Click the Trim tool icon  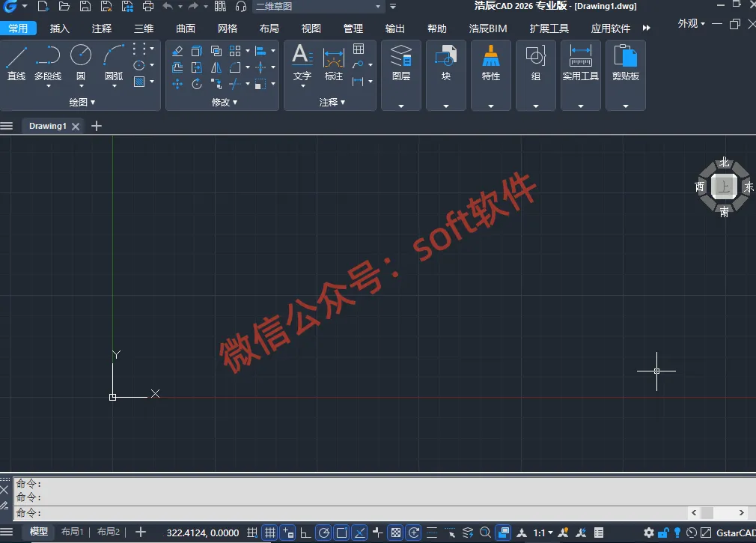coord(235,85)
